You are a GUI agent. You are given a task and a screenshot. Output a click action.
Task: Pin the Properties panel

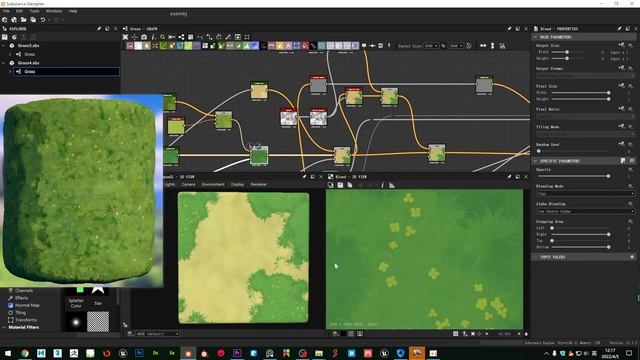619,29
